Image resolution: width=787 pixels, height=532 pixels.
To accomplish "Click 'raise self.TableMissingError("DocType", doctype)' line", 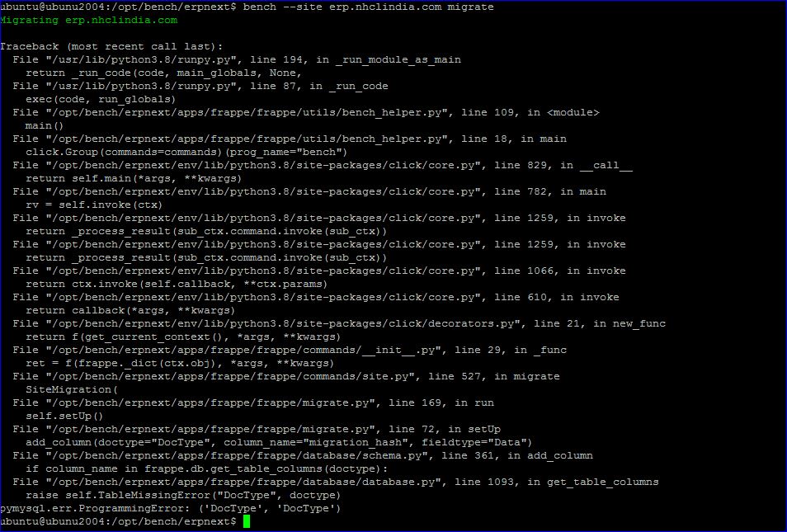I will click(183, 495).
